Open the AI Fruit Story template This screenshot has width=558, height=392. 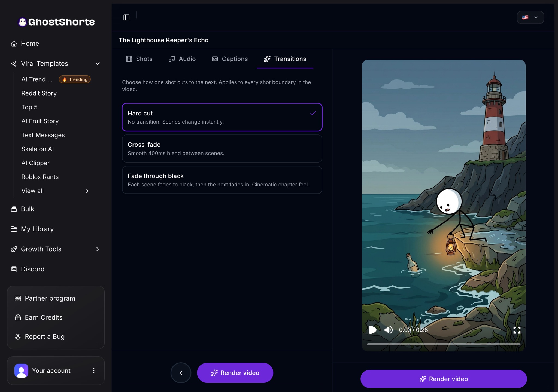(40, 121)
